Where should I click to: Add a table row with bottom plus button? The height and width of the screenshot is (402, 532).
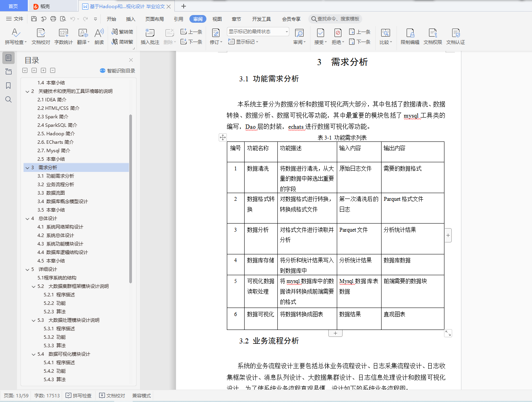335,333
